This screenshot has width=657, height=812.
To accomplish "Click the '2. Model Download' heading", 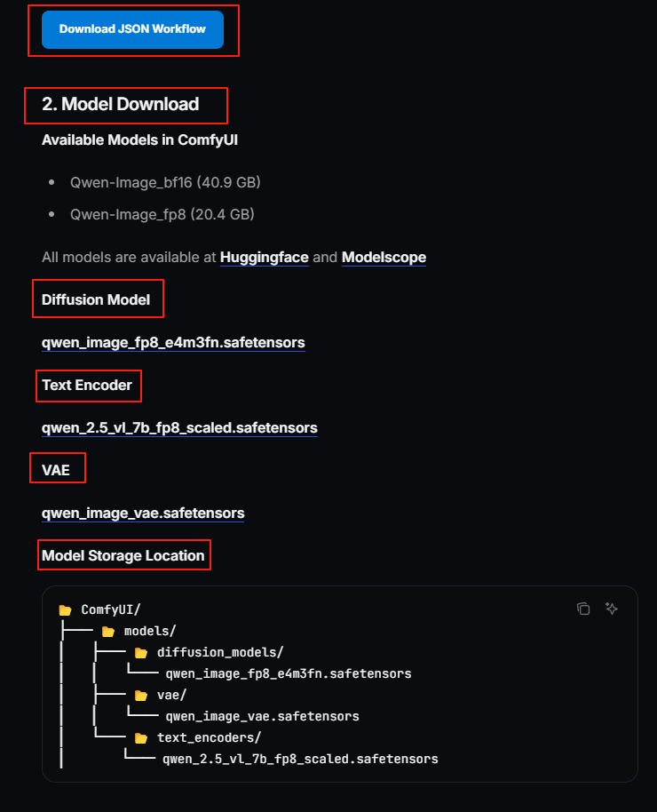I will (120, 104).
